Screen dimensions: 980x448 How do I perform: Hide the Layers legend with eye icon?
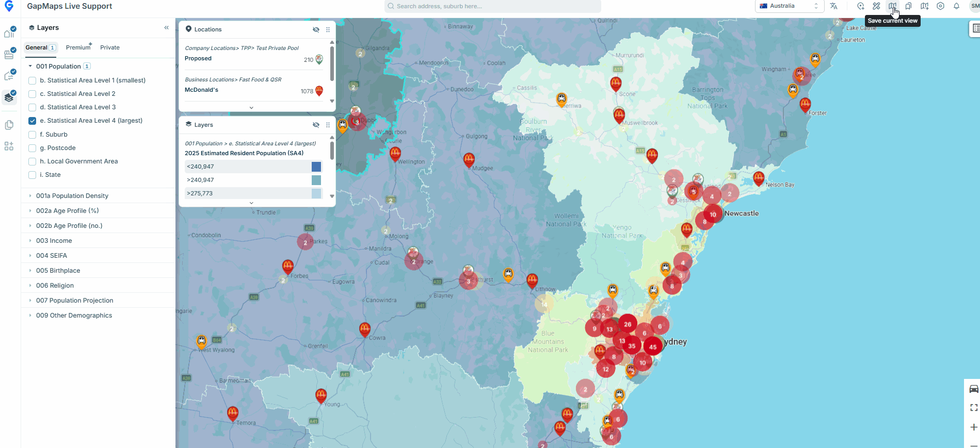(x=316, y=125)
